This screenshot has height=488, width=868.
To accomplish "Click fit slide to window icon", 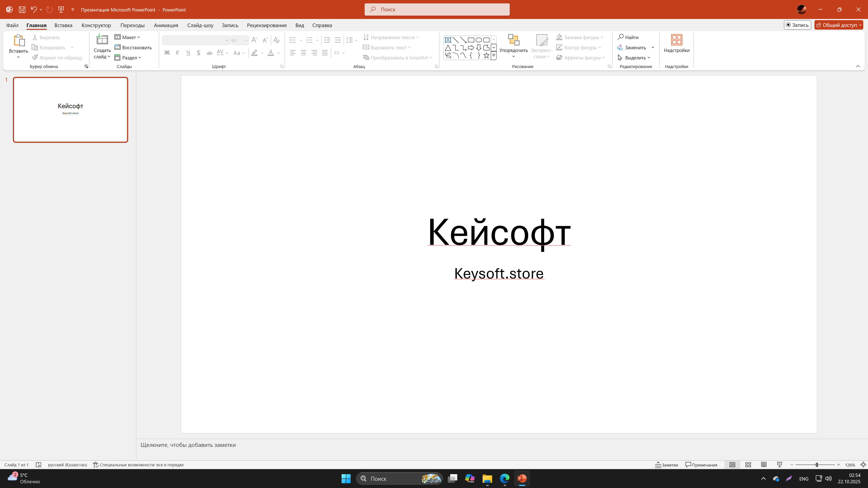I will 863,465.
